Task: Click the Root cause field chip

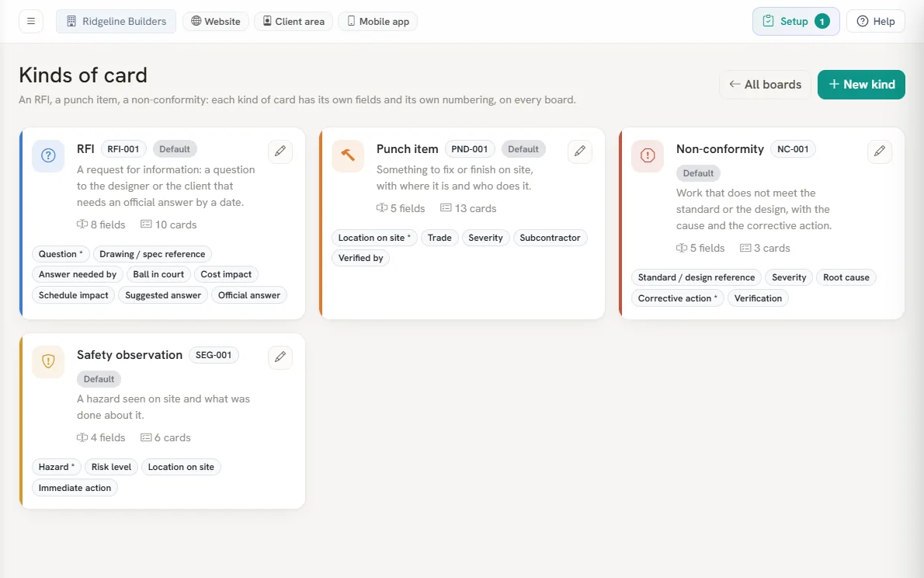Action: (x=846, y=277)
